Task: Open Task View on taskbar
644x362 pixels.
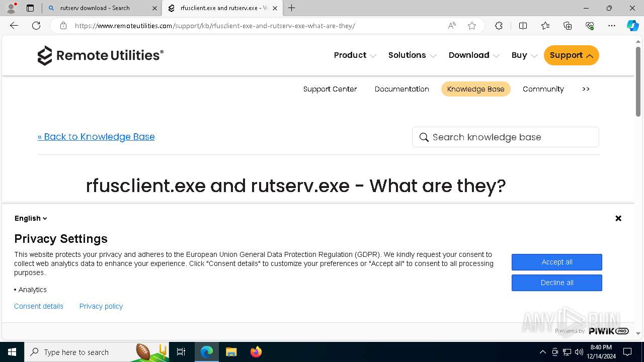Action: point(181,352)
